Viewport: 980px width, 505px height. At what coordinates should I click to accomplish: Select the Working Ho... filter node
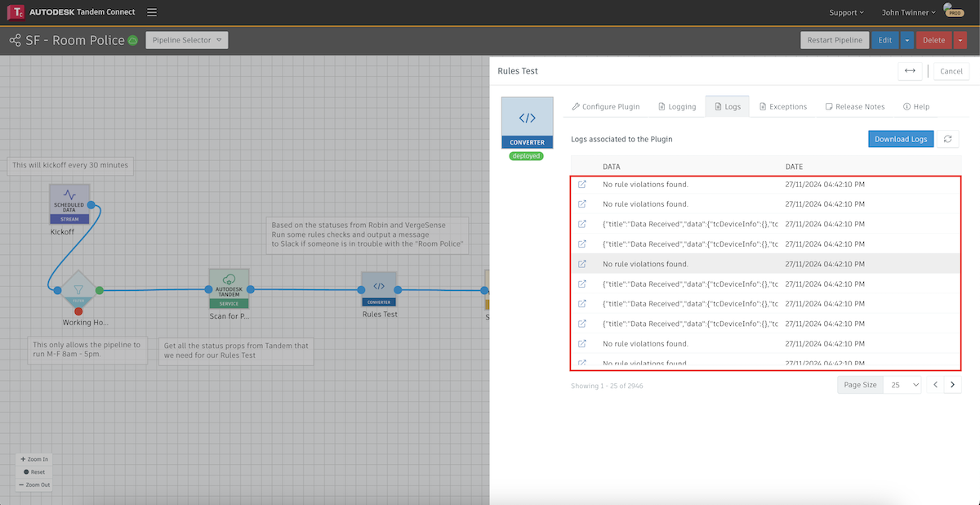tap(78, 289)
